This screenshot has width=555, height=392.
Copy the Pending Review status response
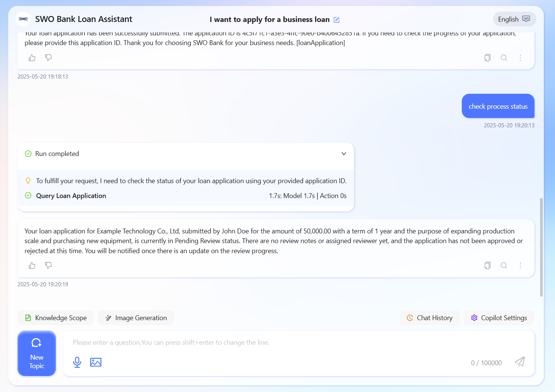[x=487, y=265]
